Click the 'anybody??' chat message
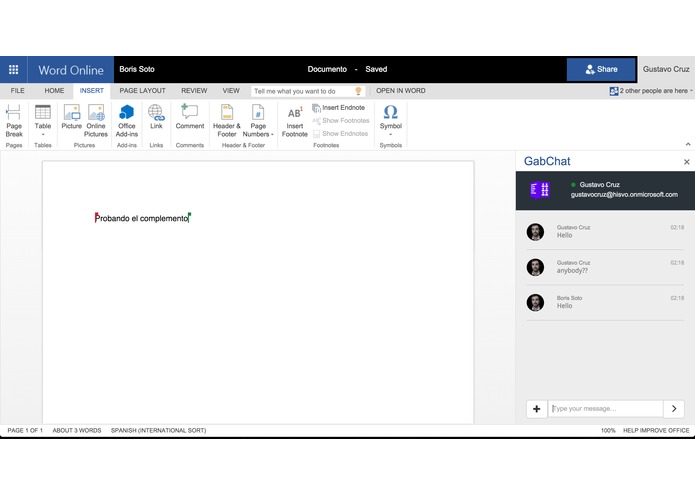695x494 pixels. [572, 271]
